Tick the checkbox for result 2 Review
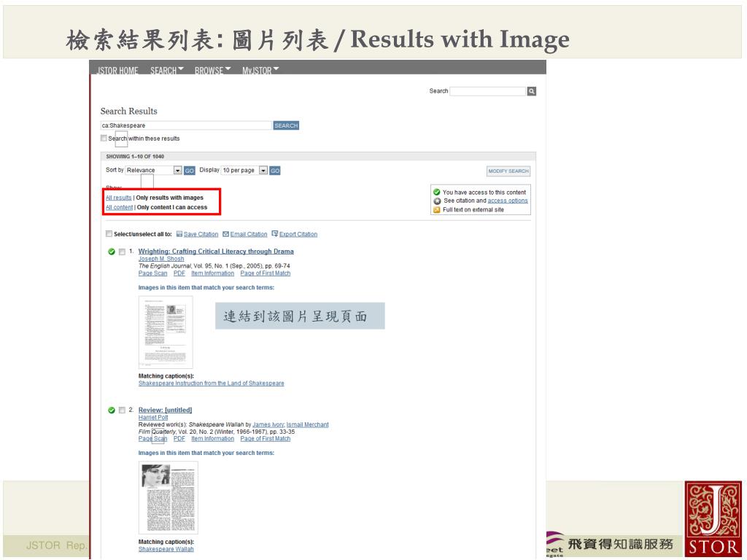Viewport: 747px width, 560px height. (122, 410)
